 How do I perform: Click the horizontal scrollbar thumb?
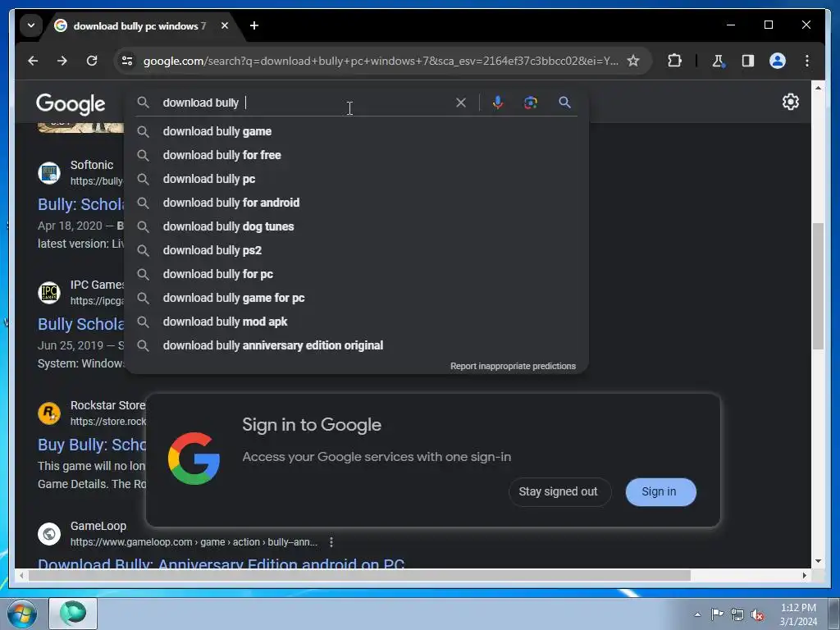click(x=359, y=575)
